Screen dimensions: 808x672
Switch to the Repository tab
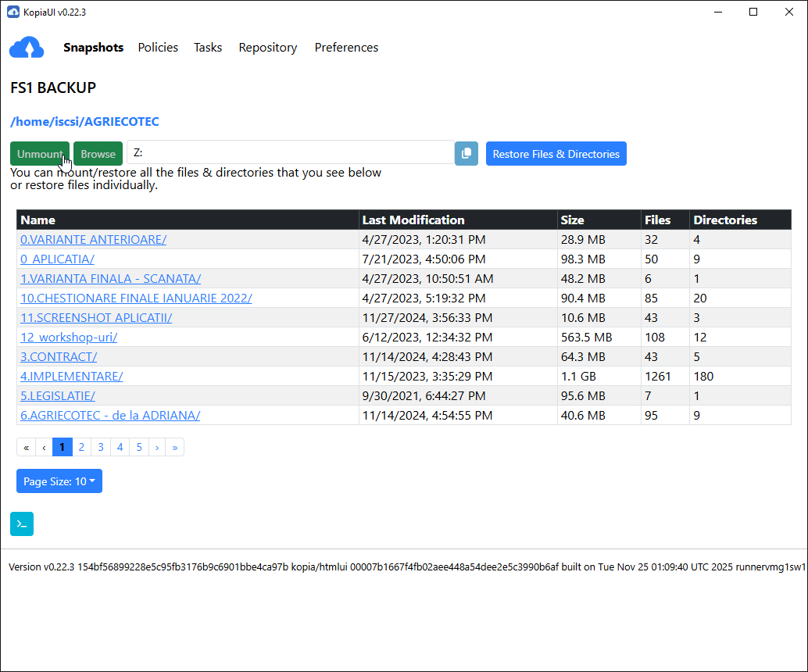pyautogui.click(x=268, y=48)
